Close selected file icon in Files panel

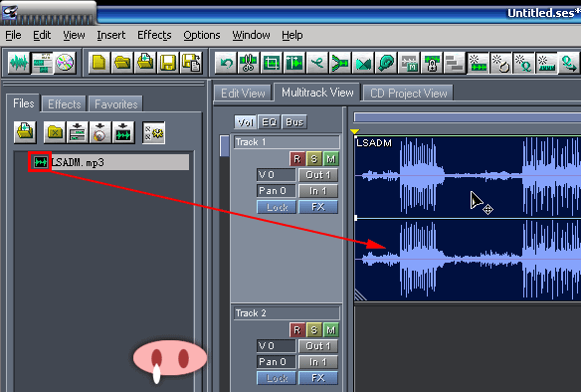pyautogui.click(x=55, y=132)
